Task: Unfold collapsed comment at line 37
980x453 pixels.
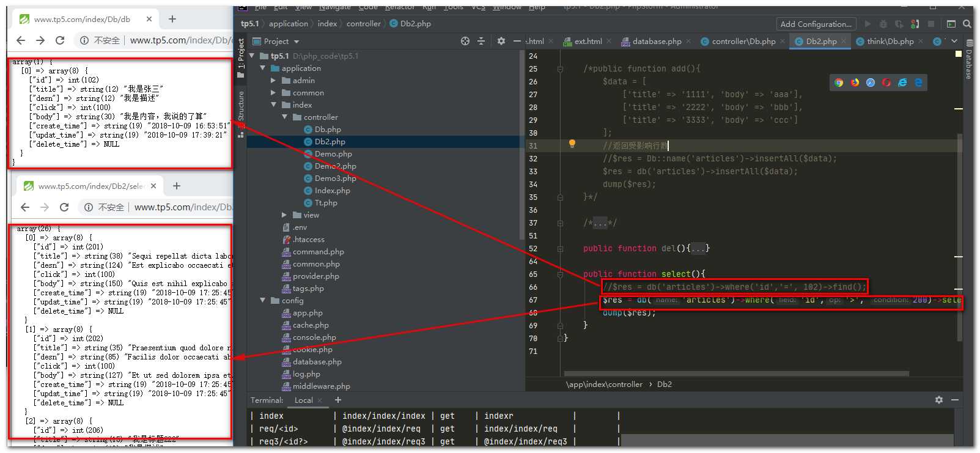Action: tap(560, 223)
